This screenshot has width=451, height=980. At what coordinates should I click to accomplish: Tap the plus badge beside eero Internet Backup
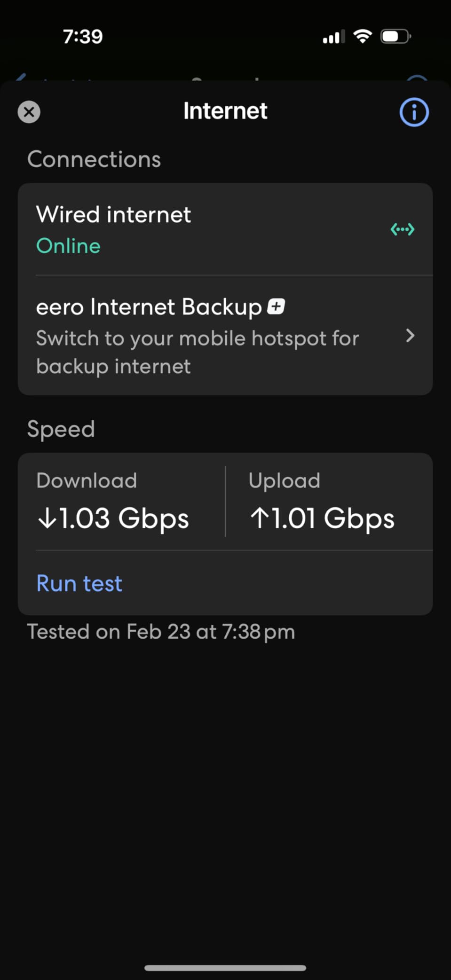click(x=276, y=307)
